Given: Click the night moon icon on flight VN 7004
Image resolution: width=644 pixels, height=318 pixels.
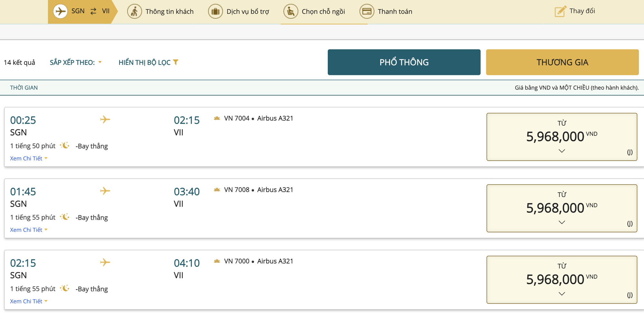Looking at the screenshot, I should click(65, 145).
